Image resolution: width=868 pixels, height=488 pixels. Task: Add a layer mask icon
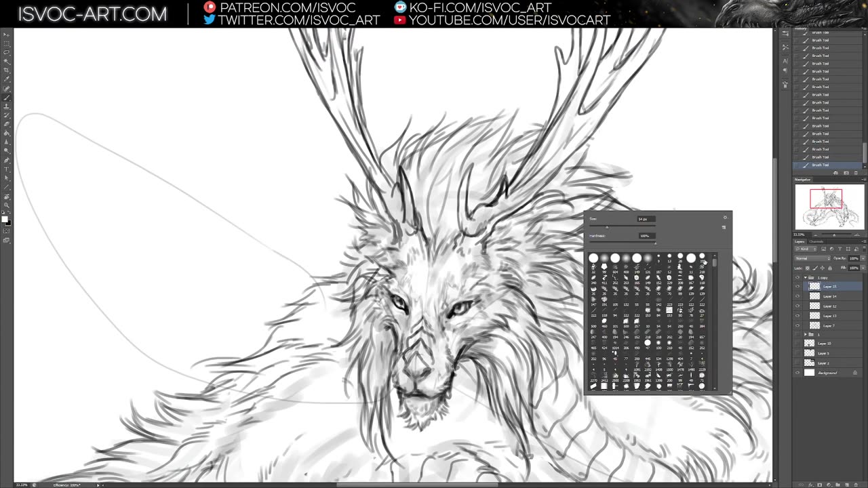[x=821, y=485]
